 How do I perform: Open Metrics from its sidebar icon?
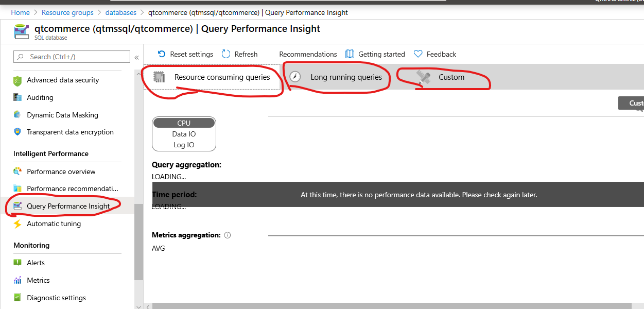click(19, 280)
